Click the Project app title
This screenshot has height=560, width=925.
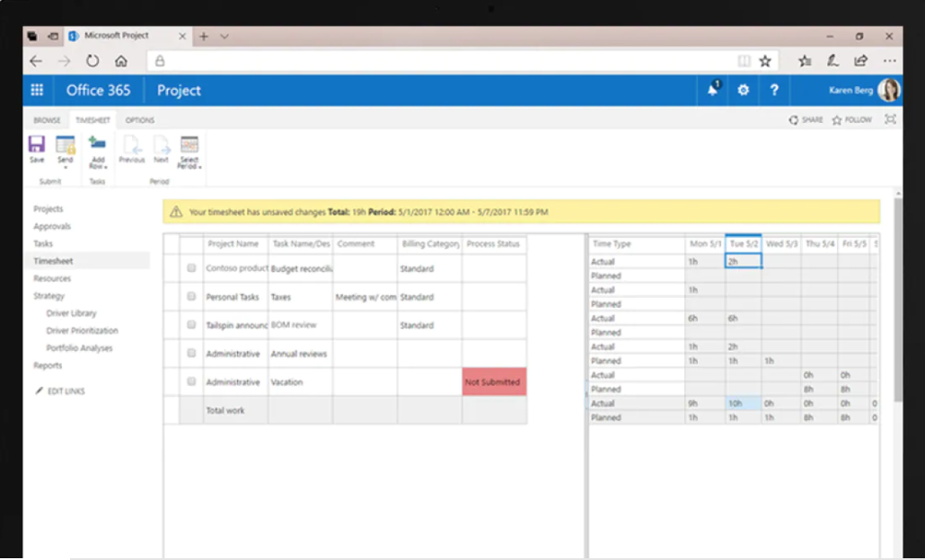coord(179,90)
